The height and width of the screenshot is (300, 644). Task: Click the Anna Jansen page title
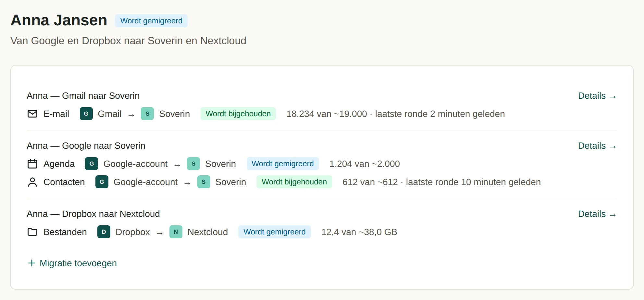[59, 20]
